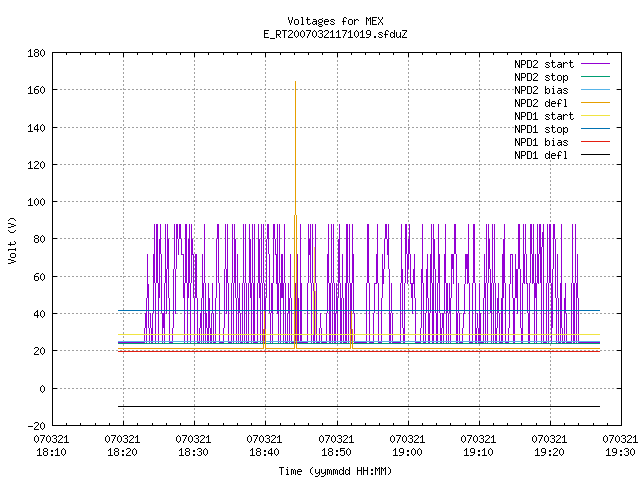The height and width of the screenshot is (480, 640).
Task: Click the 'Volt (V)' y-axis label
Action: pos(12,240)
